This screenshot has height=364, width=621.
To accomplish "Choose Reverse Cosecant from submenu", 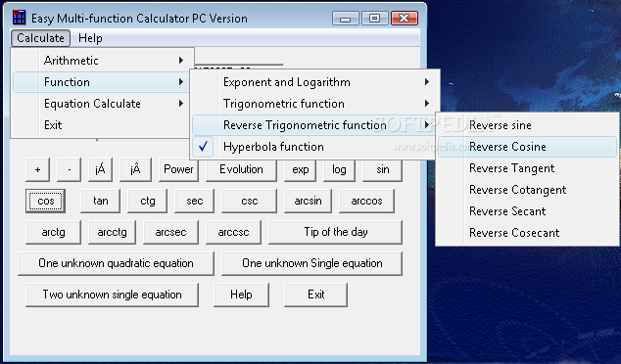I will tap(527, 233).
